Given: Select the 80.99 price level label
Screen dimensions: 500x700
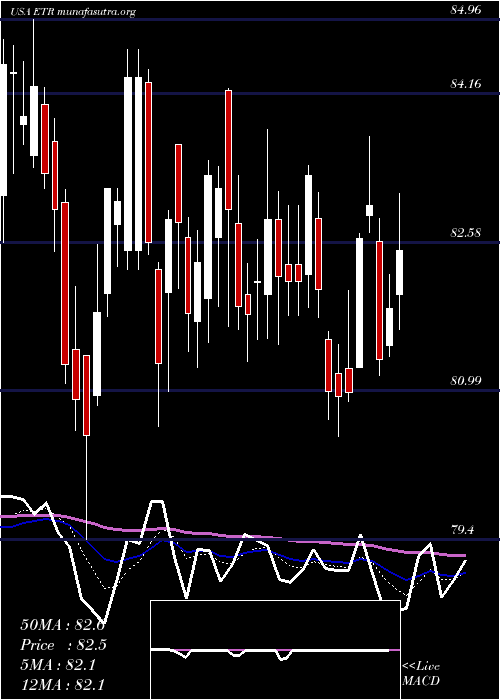Looking at the screenshot, I should pos(466,380).
